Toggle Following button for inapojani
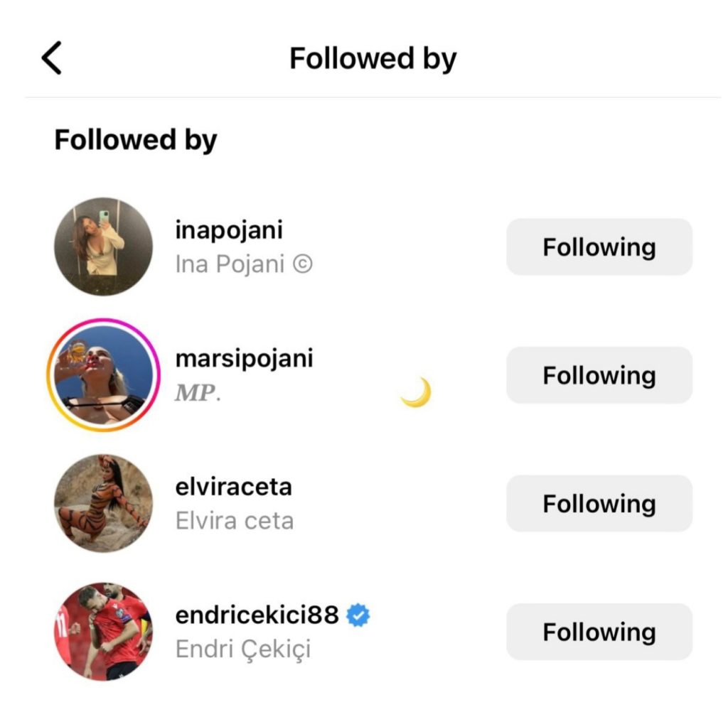728x717 pixels. click(x=599, y=247)
